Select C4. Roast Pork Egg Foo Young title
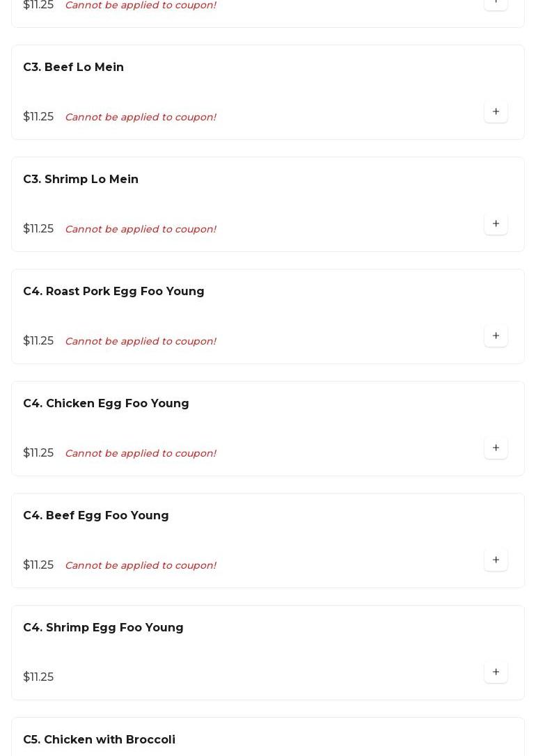Screen dimensions: 536x756 (x=113, y=292)
